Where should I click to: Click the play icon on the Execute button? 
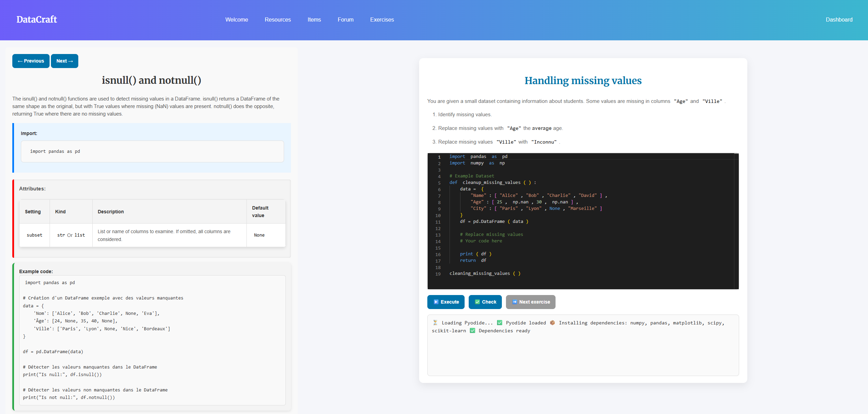436,302
